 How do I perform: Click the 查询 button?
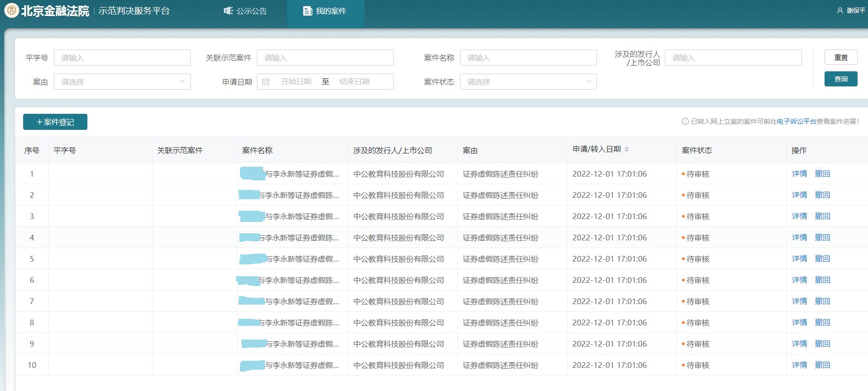point(841,79)
